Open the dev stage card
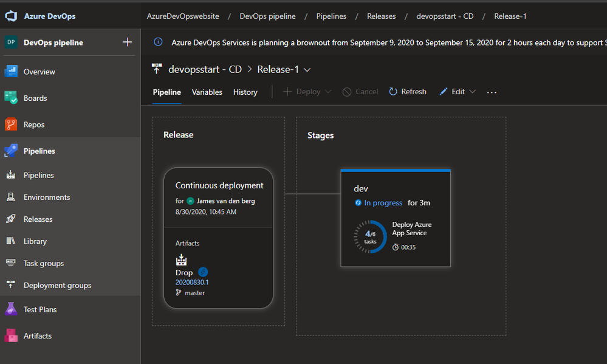607x364 pixels. [396, 218]
